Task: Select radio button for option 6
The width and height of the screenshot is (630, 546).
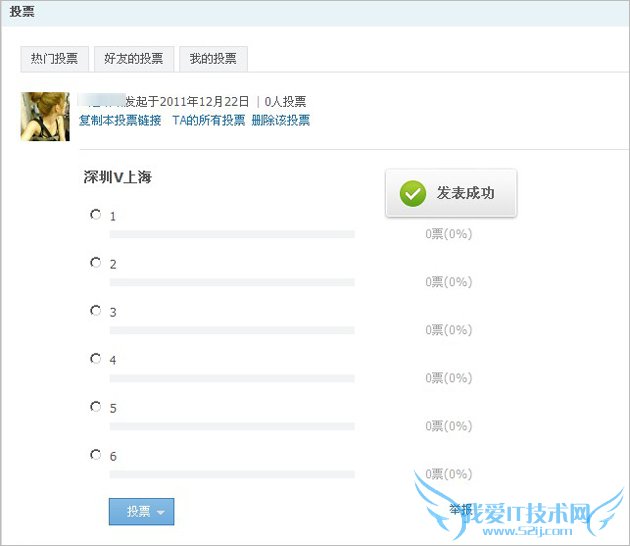Action: [96, 454]
